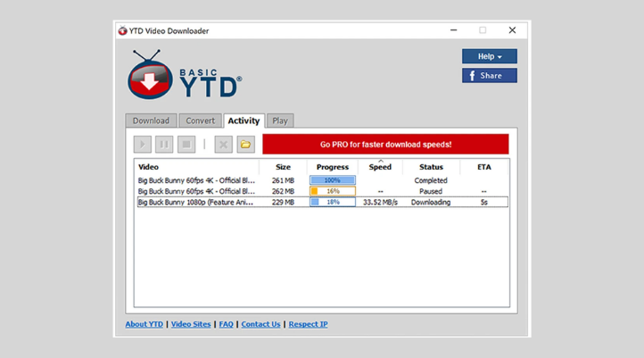Click the Completed status cell
This screenshot has width=644, height=358.
(431, 180)
